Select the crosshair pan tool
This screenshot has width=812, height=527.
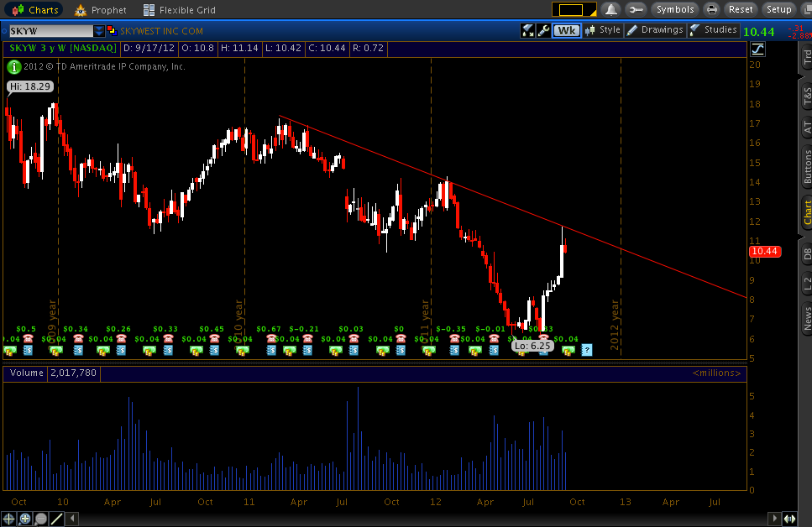coord(8,519)
